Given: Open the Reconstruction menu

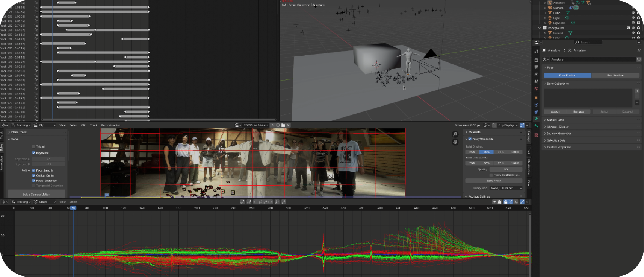Looking at the screenshot, I should (x=110, y=125).
